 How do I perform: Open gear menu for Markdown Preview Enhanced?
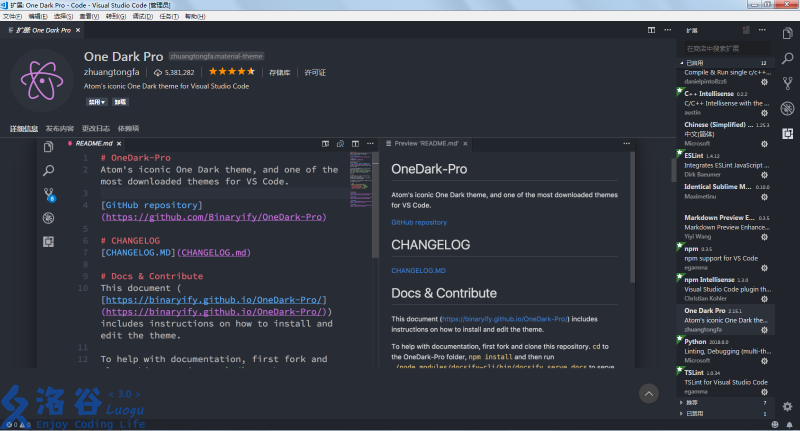[x=764, y=237]
